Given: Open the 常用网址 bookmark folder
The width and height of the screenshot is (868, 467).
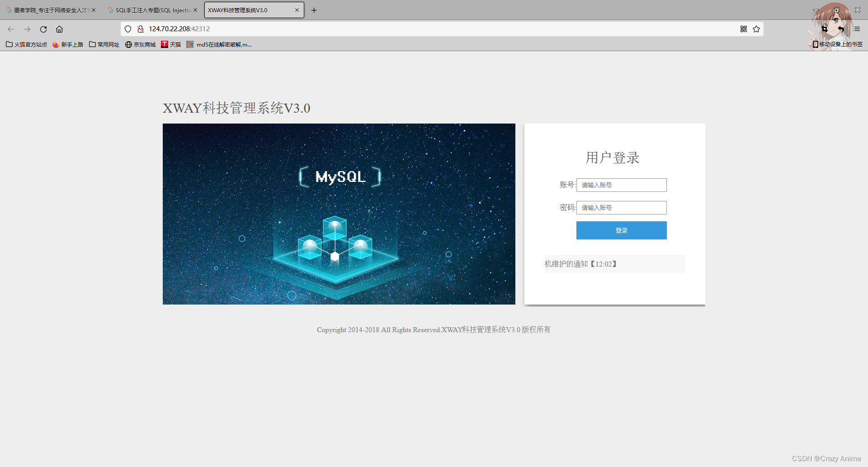Looking at the screenshot, I should pyautogui.click(x=104, y=44).
